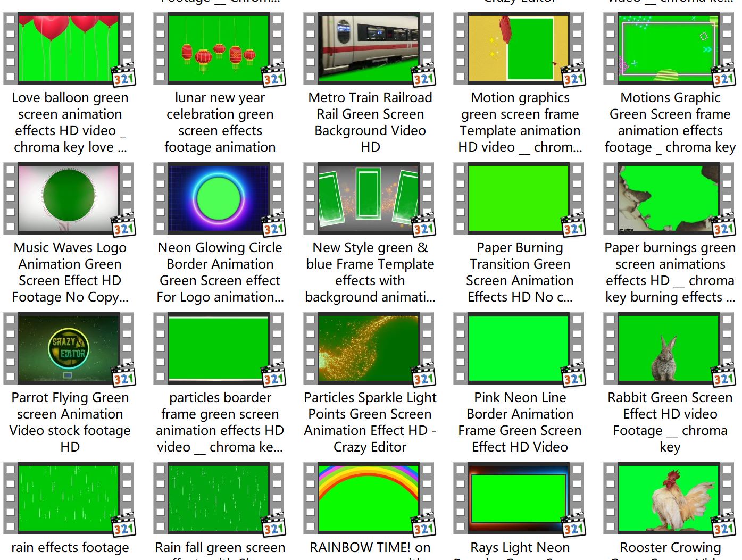Click the RAINBOW TIME! video thumbnail
The width and height of the screenshot is (742, 560).
[x=369, y=498]
